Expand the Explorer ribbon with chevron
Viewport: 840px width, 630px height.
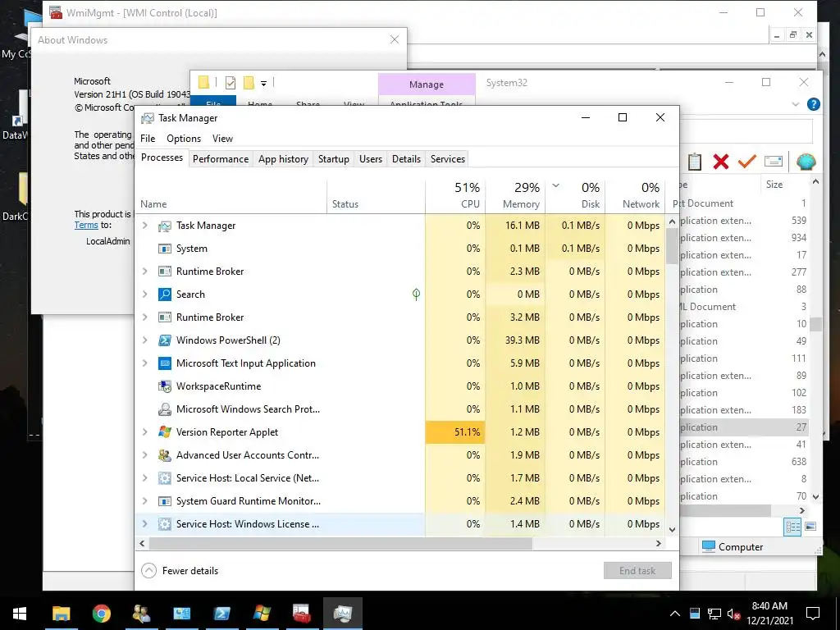click(796, 104)
